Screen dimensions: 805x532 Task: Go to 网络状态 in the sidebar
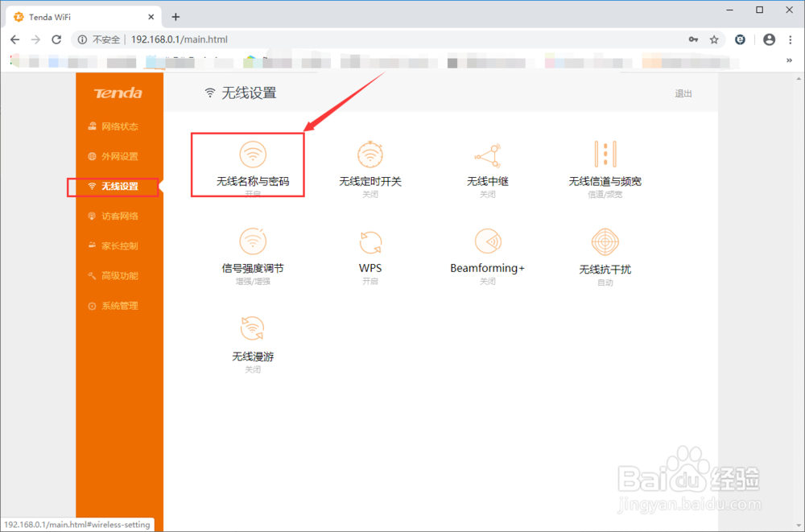113,126
